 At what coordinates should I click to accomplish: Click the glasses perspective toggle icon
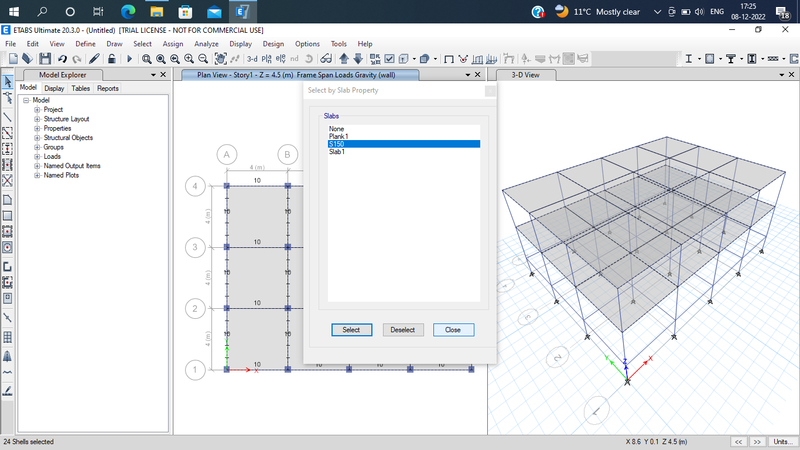[x=326, y=59]
